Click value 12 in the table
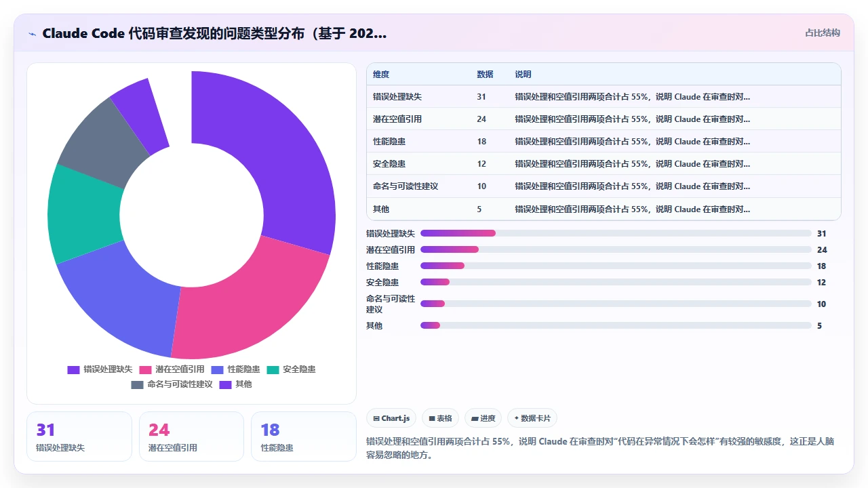This screenshot has width=868, height=488. (x=481, y=163)
